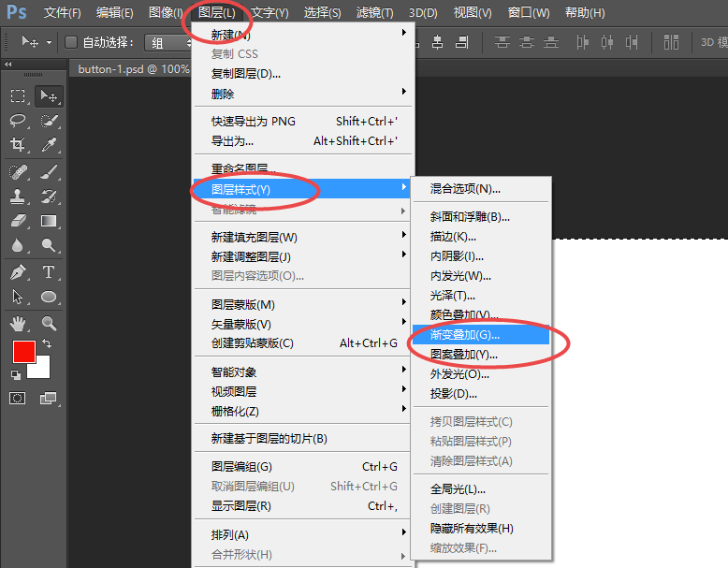
Task: Enable the 自动选择 checkbox
Action: coord(70,42)
